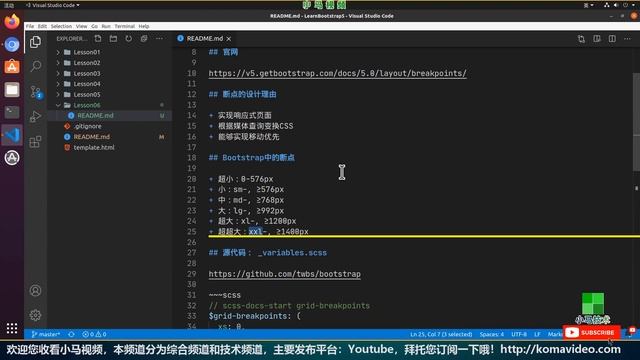Change Spaces: 4 indentation setting
The image size is (640, 360).
pos(491,334)
